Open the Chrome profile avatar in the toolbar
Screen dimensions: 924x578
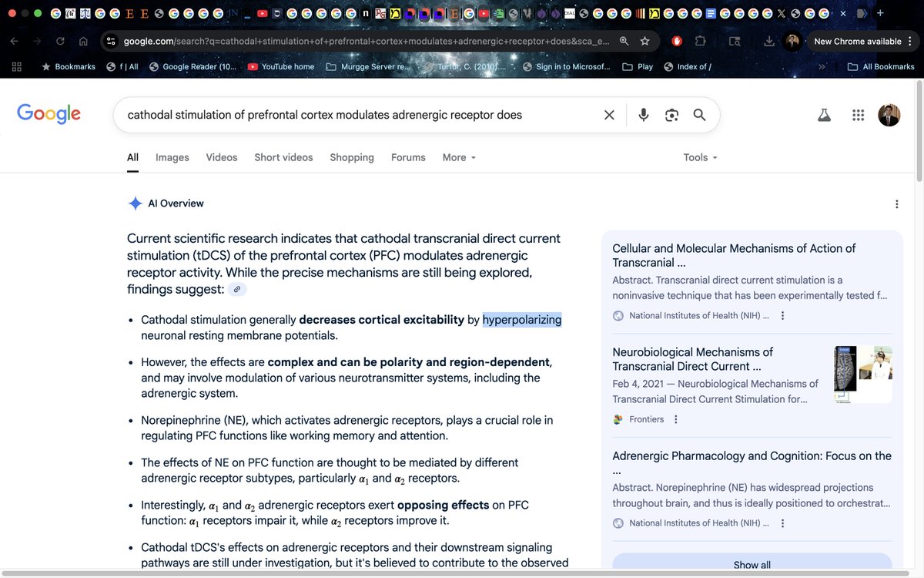tap(792, 42)
